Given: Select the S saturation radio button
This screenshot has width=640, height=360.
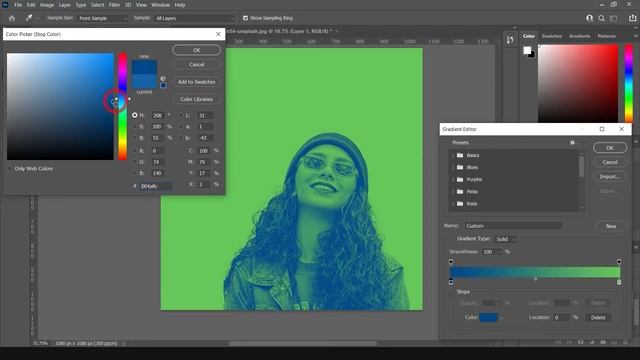Looking at the screenshot, I should click(135, 127).
